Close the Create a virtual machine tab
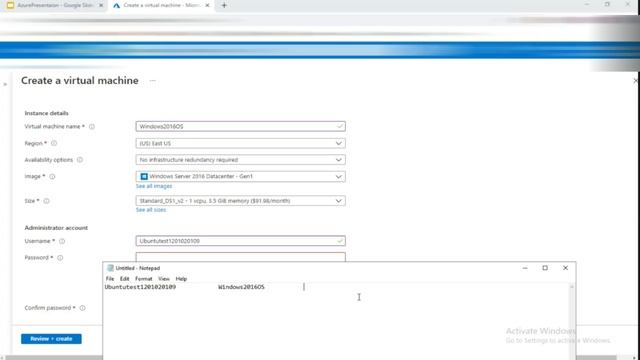 point(207,5)
